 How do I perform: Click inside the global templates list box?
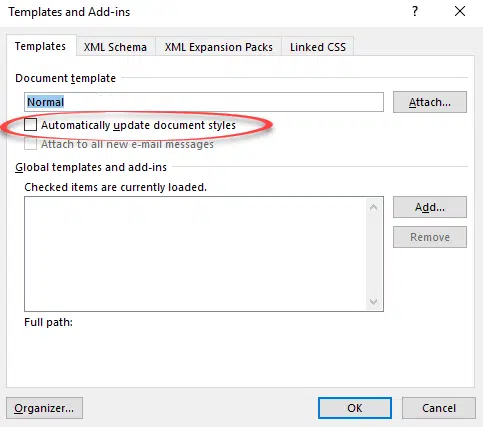195,254
